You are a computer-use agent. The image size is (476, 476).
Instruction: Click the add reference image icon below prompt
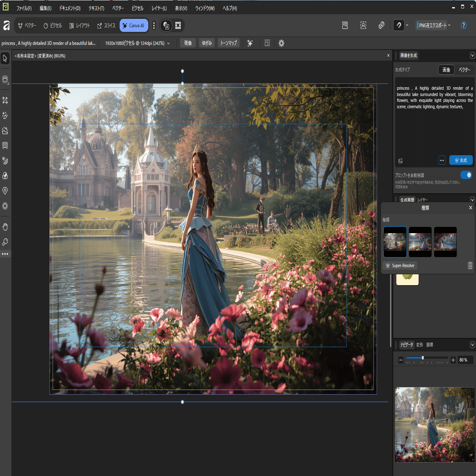tap(401, 161)
